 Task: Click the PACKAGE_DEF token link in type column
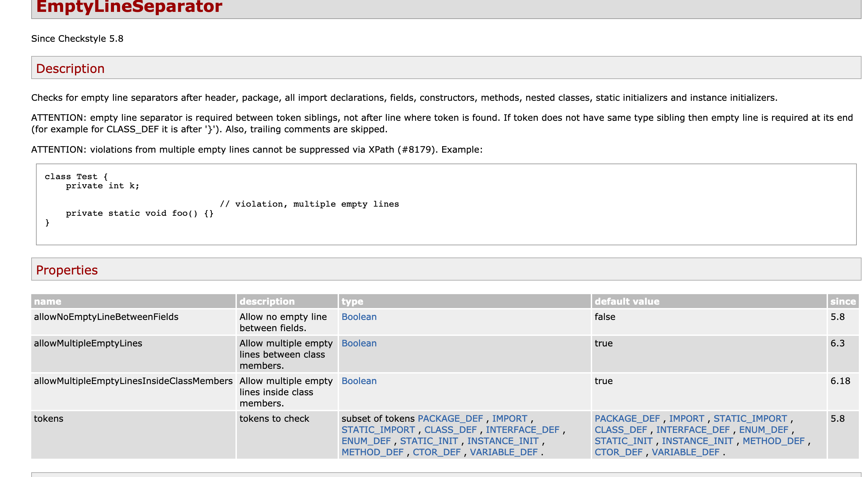450,418
